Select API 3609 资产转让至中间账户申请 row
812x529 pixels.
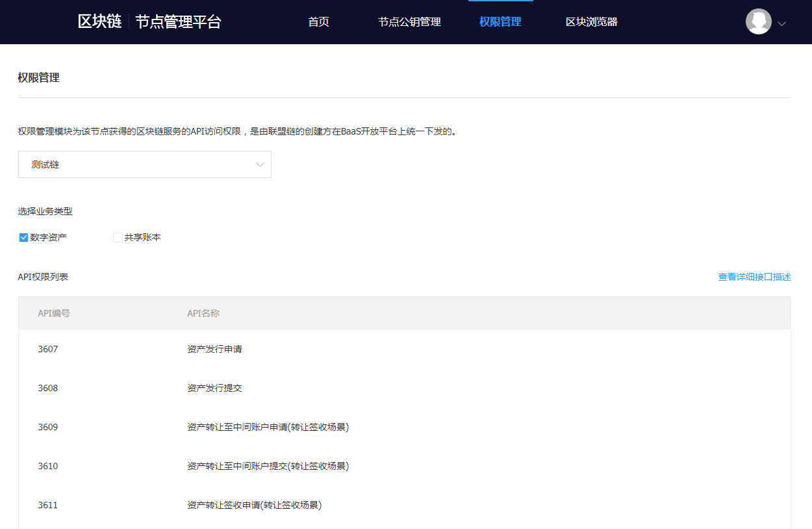coord(268,427)
